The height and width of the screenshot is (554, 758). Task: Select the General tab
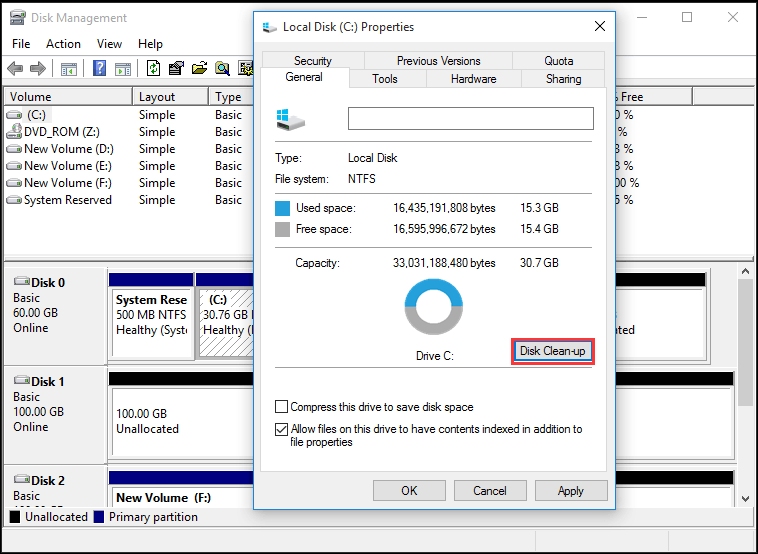304,77
